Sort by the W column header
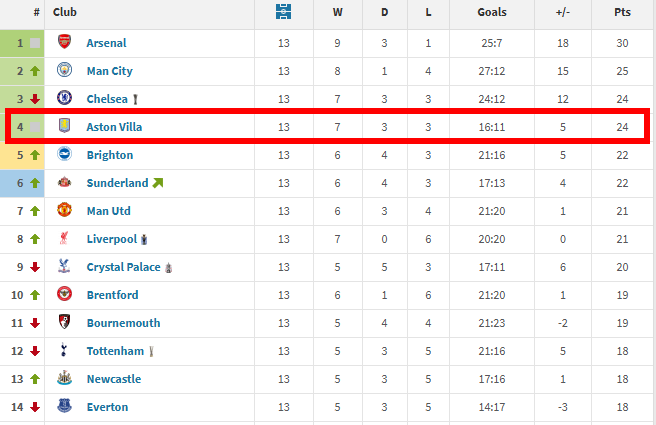 [x=337, y=14]
